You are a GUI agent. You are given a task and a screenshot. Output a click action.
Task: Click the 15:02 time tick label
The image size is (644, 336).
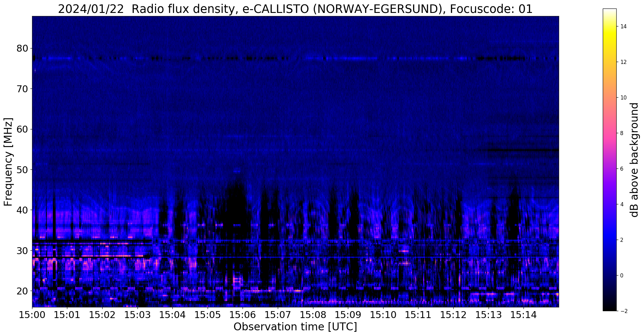(102, 315)
